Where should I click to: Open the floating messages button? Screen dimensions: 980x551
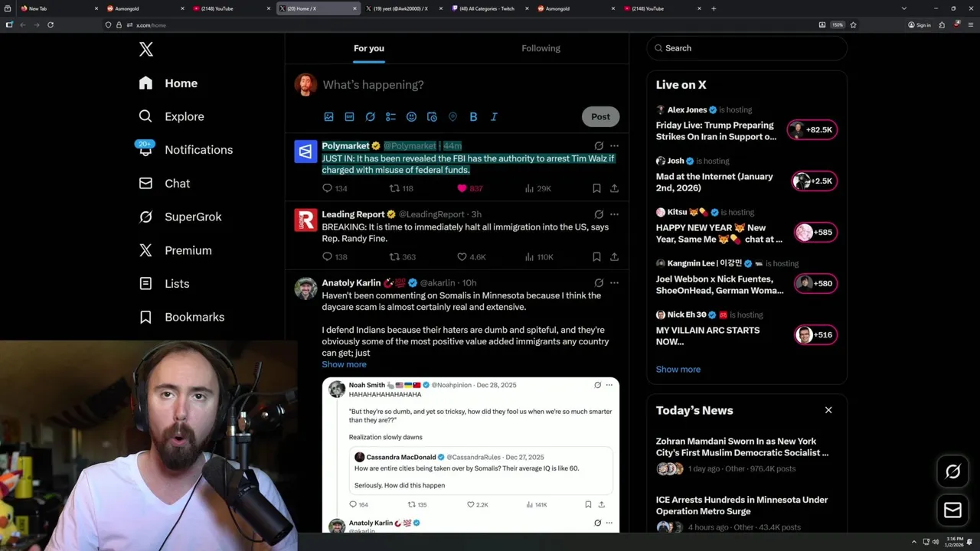click(953, 510)
